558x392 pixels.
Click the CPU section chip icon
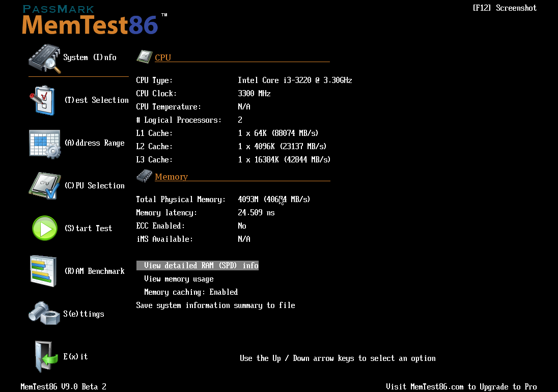pyautogui.click(x=144, y=57)
